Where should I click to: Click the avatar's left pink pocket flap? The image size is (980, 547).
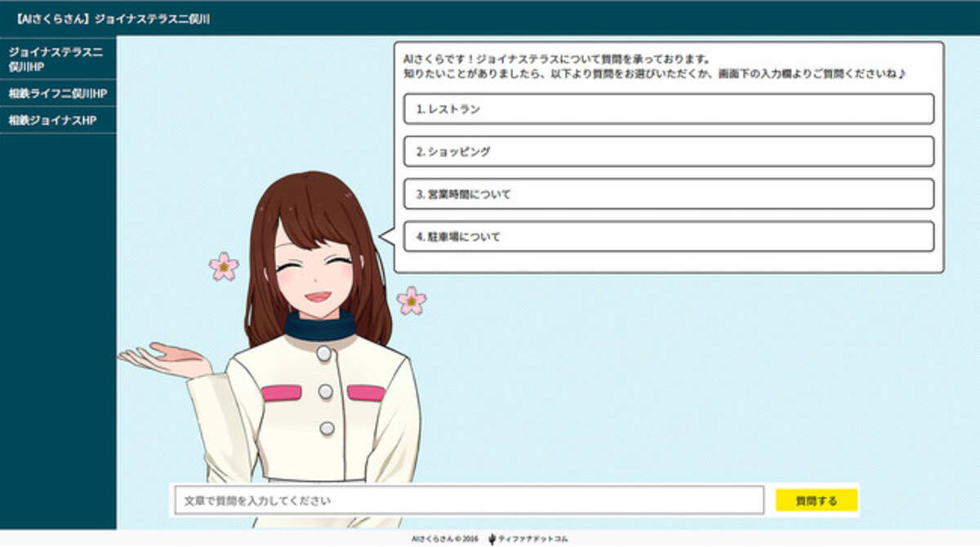tap(280, 393)
